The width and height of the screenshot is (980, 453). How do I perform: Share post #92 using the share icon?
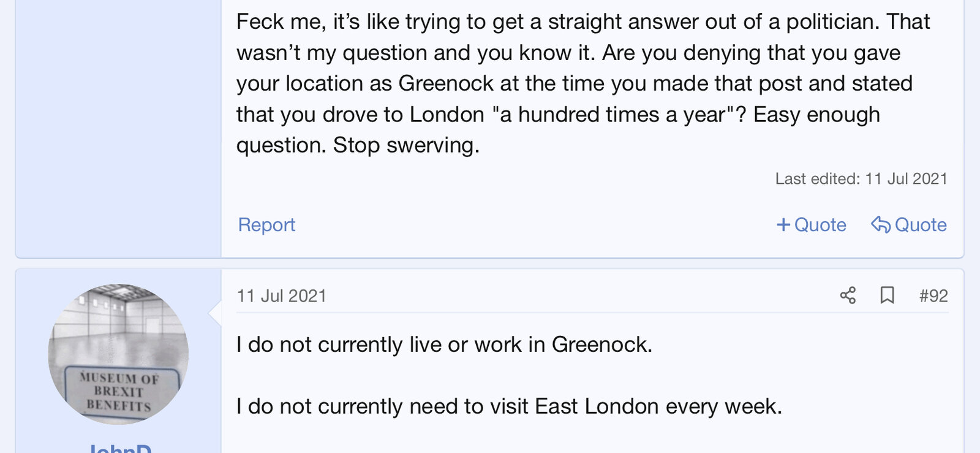tap(848, 296)
